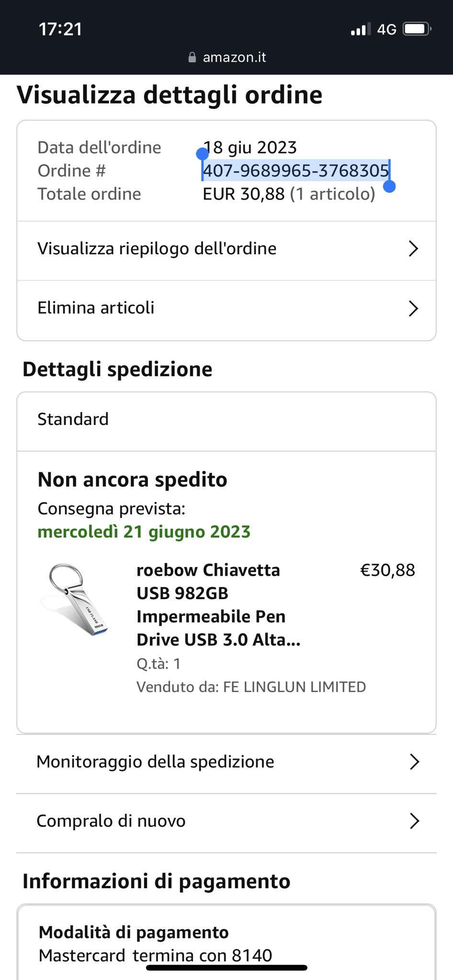The image size is (453, 980).
Task: Tap the 4G network indicator
Action: [387, 30]
